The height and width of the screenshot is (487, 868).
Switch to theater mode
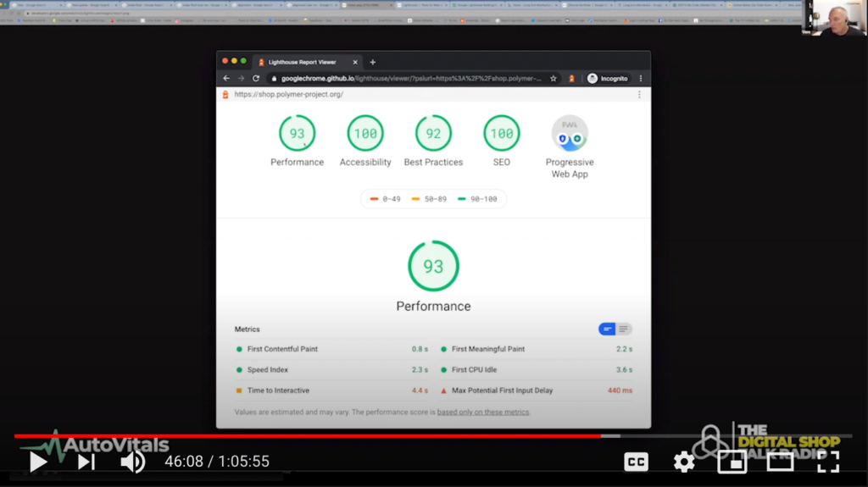[779, 462]
